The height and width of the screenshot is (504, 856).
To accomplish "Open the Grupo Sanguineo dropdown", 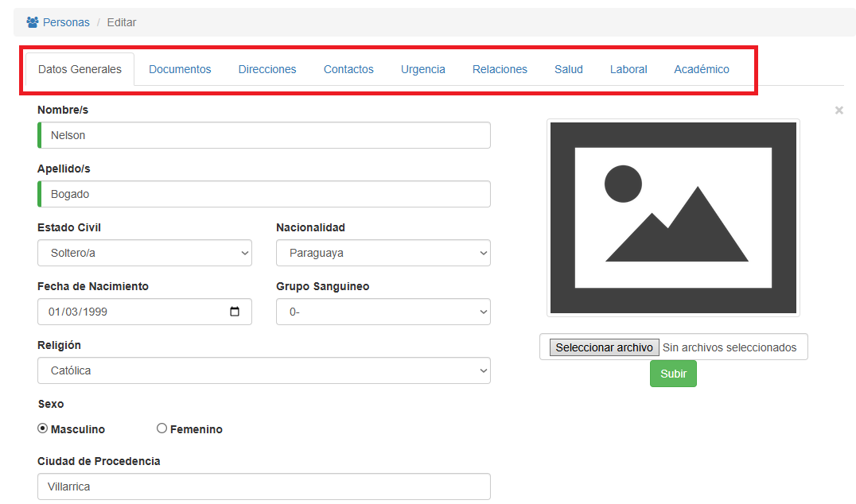I will coord(383,312).
